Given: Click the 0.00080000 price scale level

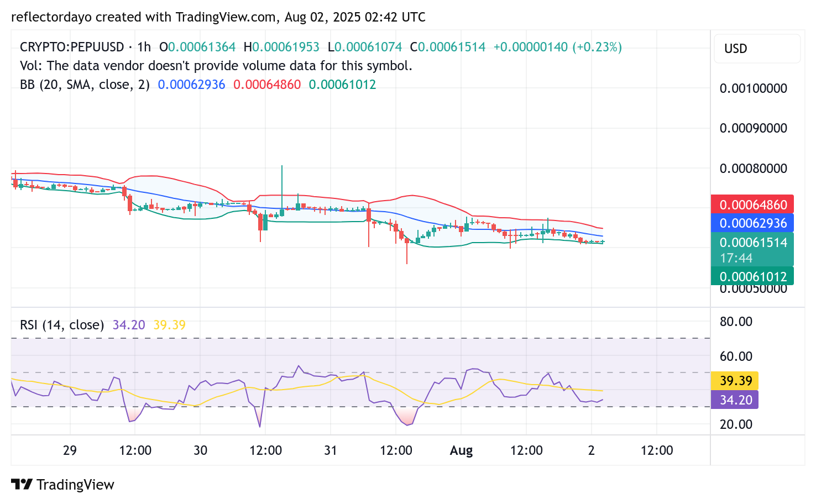Looking at the screenshot, I should [x=753, y=169].
